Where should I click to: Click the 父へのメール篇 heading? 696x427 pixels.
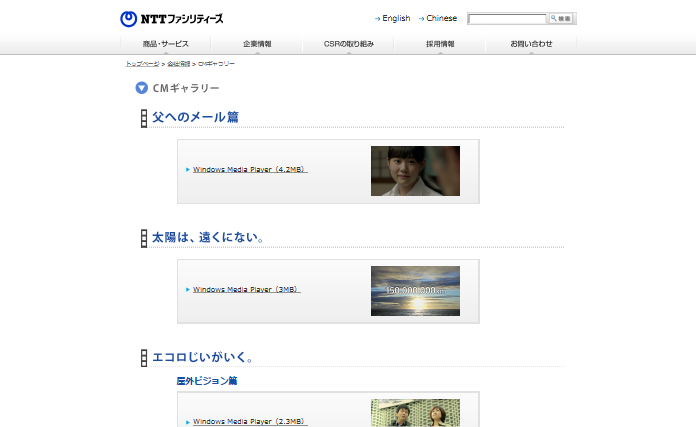[x=195, y=117]
